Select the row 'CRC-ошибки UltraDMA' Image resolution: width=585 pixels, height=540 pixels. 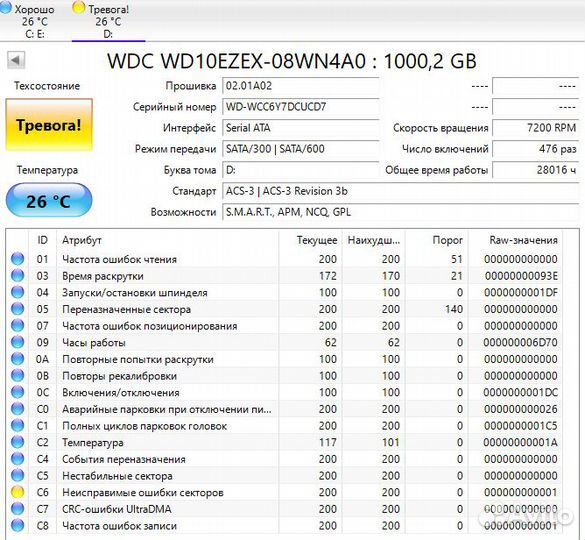[x=285, y=509]
